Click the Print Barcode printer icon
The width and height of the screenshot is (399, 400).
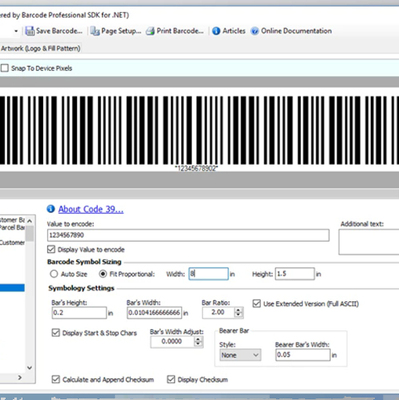(x=151, y=31)
